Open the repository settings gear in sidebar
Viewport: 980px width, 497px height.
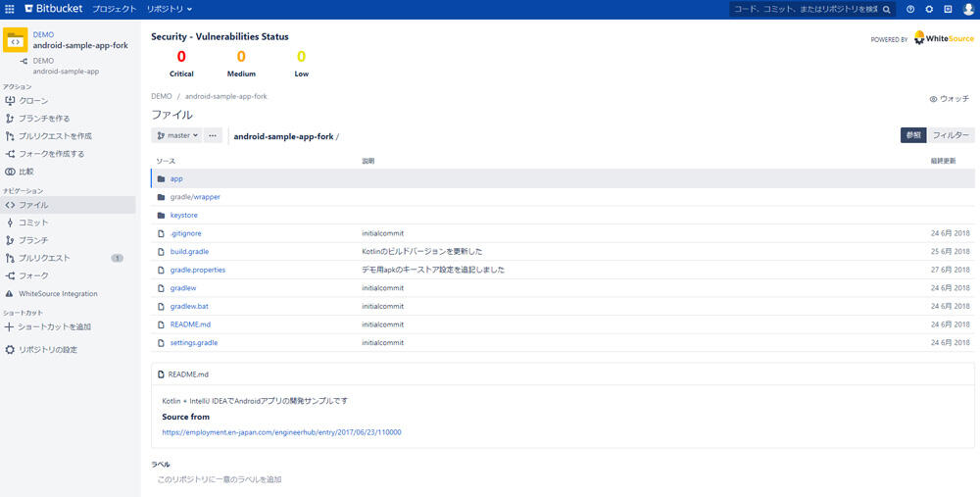tap(10, 349)
